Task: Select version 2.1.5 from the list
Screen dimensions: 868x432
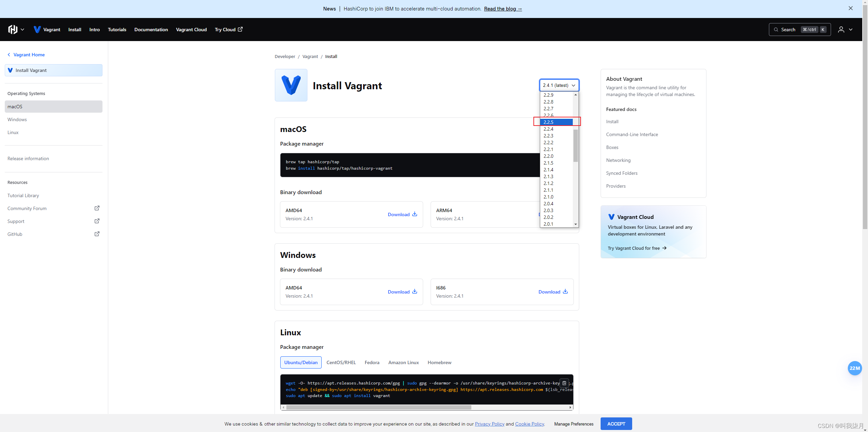Action: 556,163
